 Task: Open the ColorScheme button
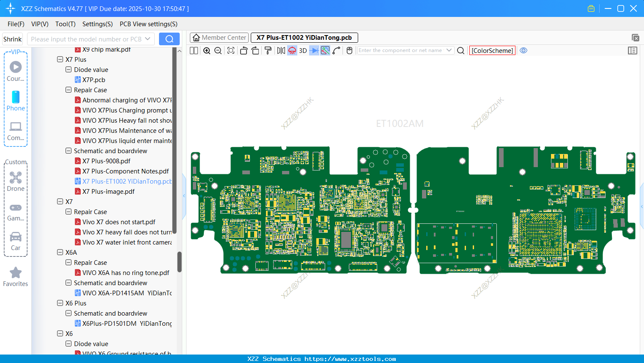(x=492, y=50)
